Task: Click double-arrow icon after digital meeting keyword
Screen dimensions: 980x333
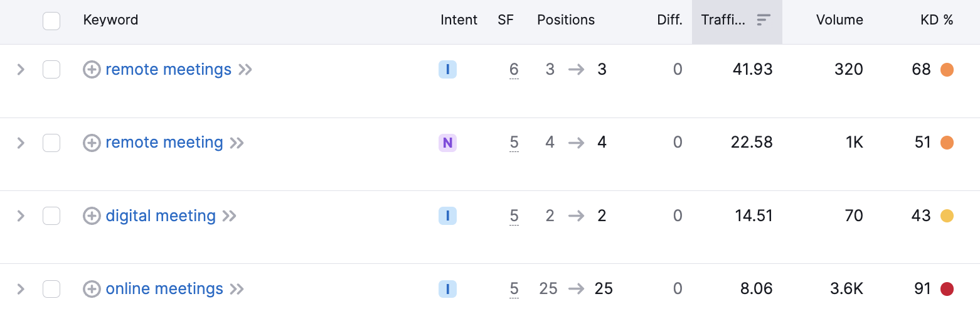Action: tap(229, 216)
